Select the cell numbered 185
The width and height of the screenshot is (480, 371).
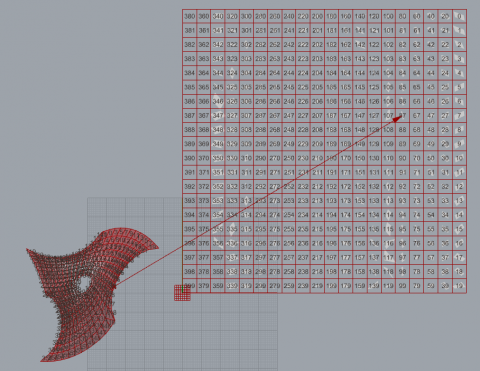pos(331,87)
